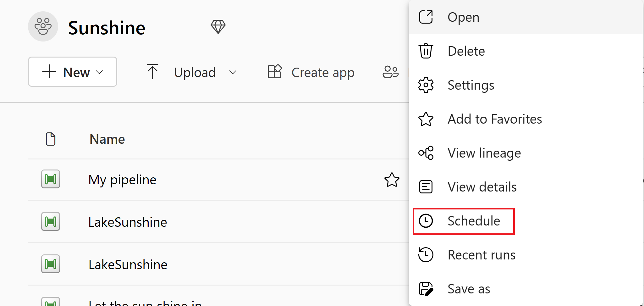Expand the New button dropdown
Screen dimensions: 644x306
pyautogui.click(x=100, y=72)
